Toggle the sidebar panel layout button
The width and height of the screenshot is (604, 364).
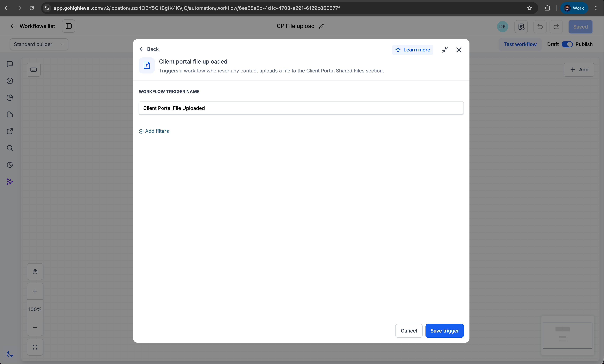click(69, 26)
